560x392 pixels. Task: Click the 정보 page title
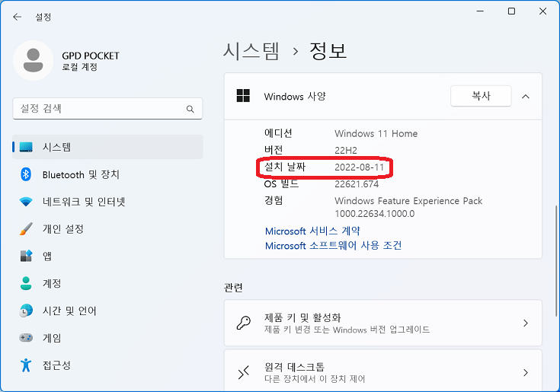(x=328, y=51)
